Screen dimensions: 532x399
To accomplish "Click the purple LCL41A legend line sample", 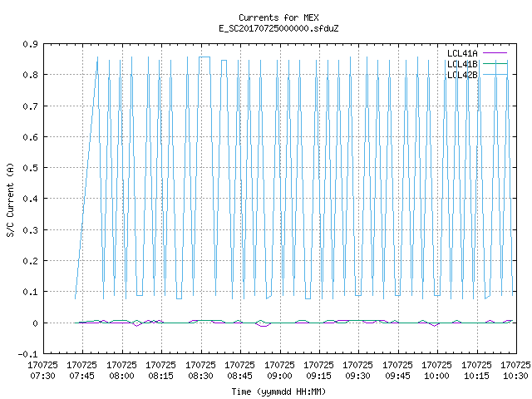I will pos(495,53).
